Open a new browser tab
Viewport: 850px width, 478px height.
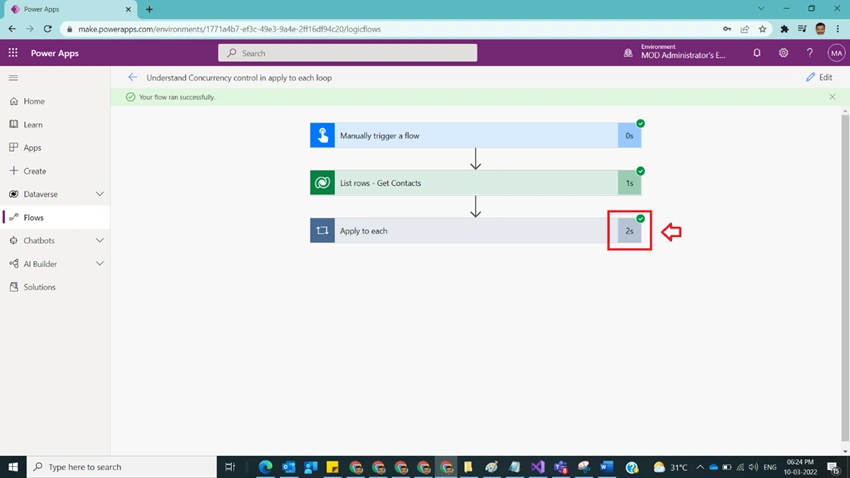[149, 9]
